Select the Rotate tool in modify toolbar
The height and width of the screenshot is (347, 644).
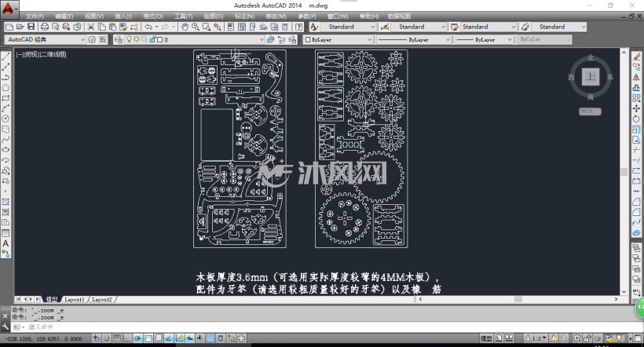[636, 119]
